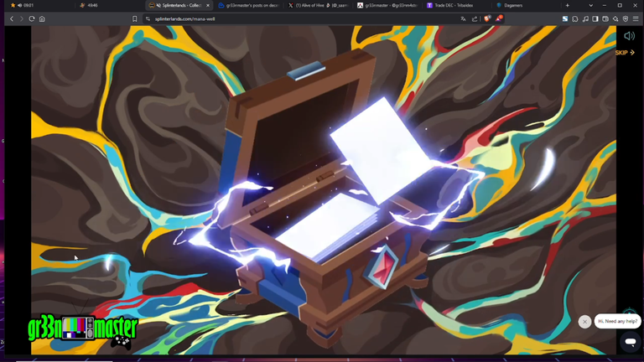Switch to the pinned tab showing 09:01
Viewport: 644px width, 362px height.
(23, 5)
